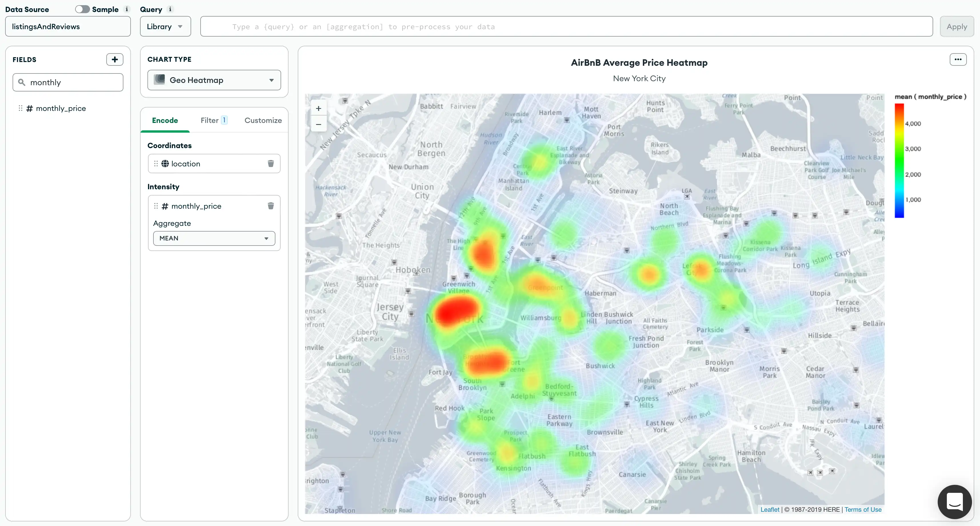Viewport: 980px width, 526px height.
Task: Change the MEAN aggregate option
Action: click(x=213, y=238)
